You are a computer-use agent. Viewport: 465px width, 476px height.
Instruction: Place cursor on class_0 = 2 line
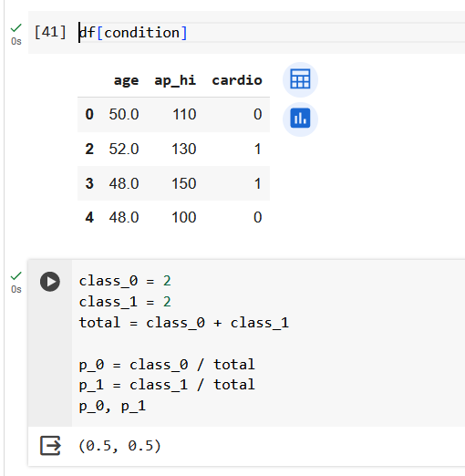[x=125, y=281]
